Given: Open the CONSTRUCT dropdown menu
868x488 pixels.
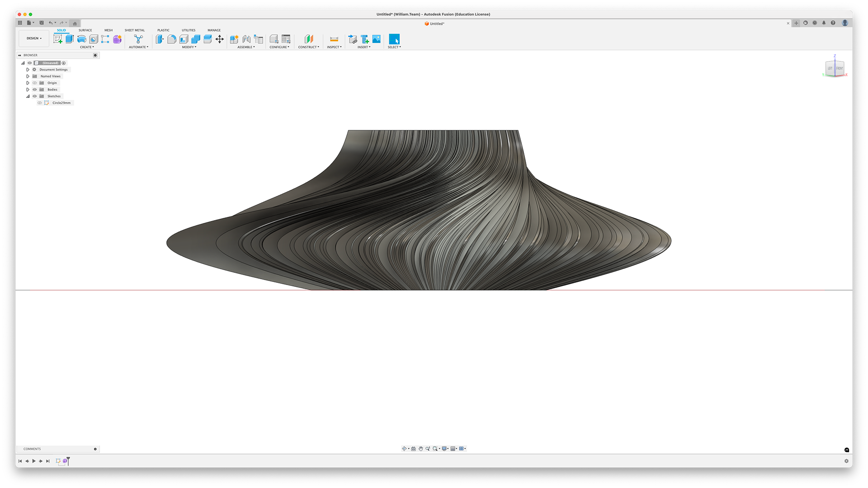Looking at the screenshot, I should (308, 47).
